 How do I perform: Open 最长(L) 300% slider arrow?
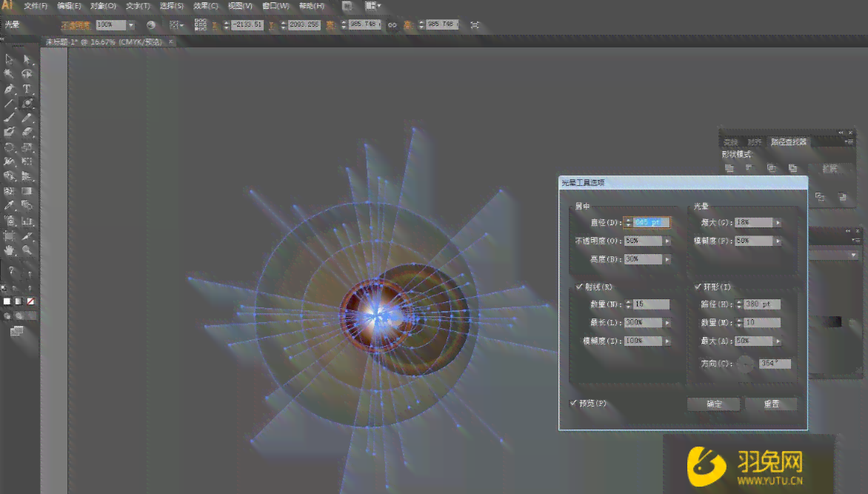667,322
